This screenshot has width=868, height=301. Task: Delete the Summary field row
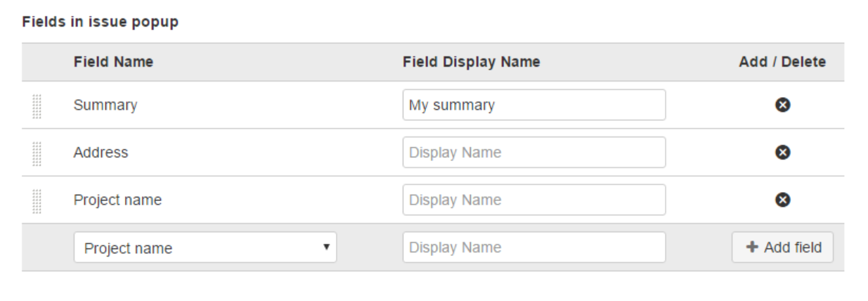click(782, 105)
